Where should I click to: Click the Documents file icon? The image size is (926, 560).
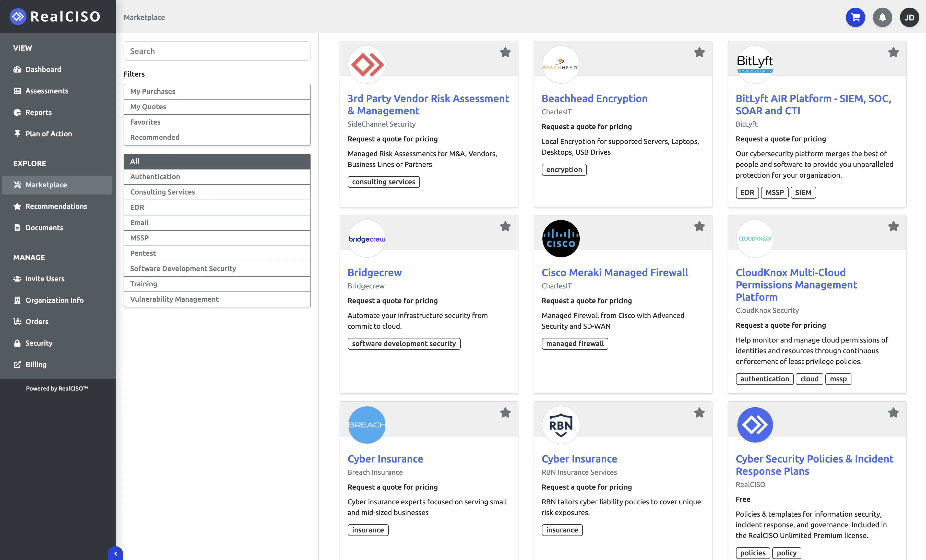17,228
